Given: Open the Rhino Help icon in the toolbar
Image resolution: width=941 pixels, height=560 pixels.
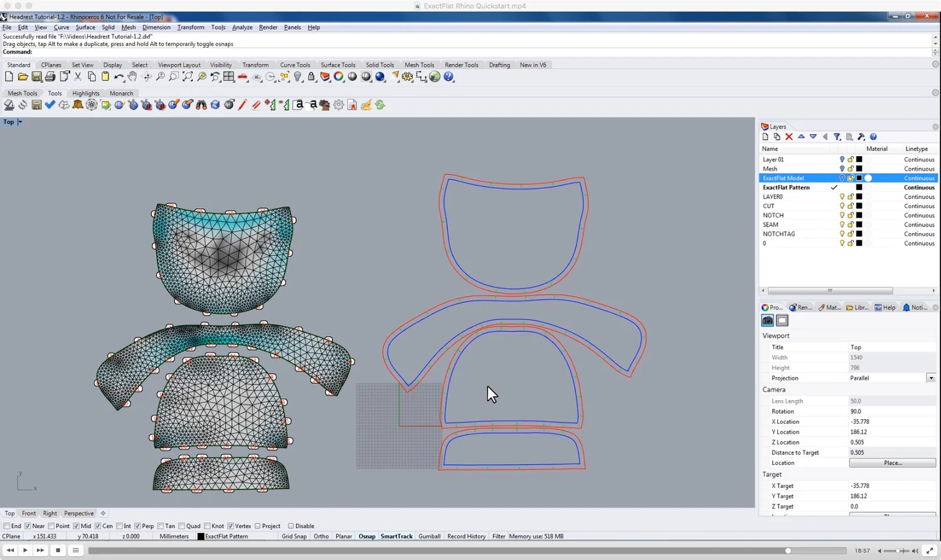Looking at the screenshot, I should coord(449,77).
